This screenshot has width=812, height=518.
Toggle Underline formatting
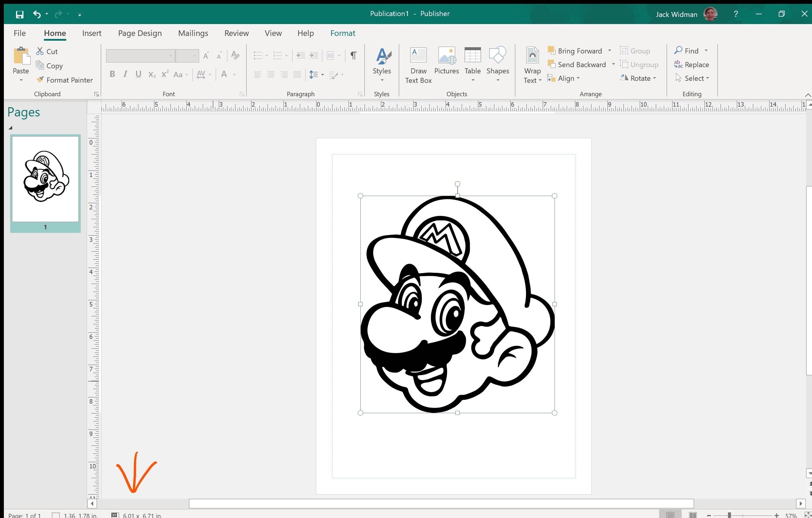coord(138,74)
